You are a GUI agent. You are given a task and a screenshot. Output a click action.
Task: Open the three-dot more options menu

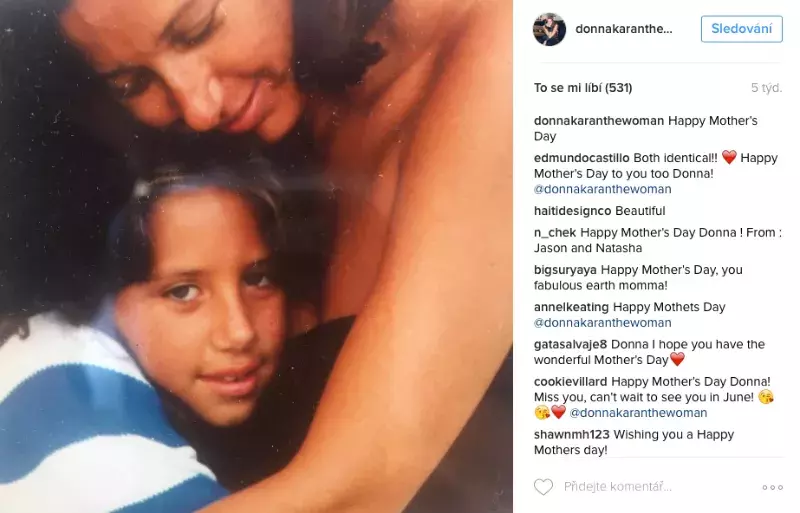coord(772,487)
